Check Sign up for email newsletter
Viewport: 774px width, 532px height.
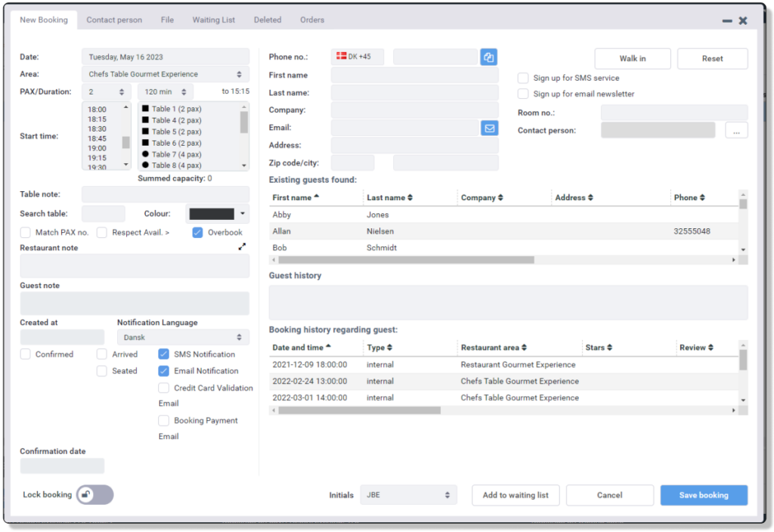coord(523,94)
